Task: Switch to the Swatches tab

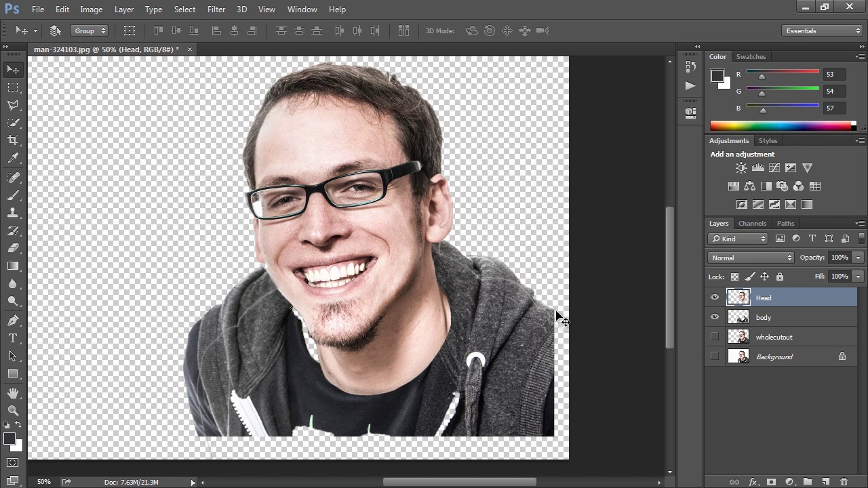Action: click(751, 57)
